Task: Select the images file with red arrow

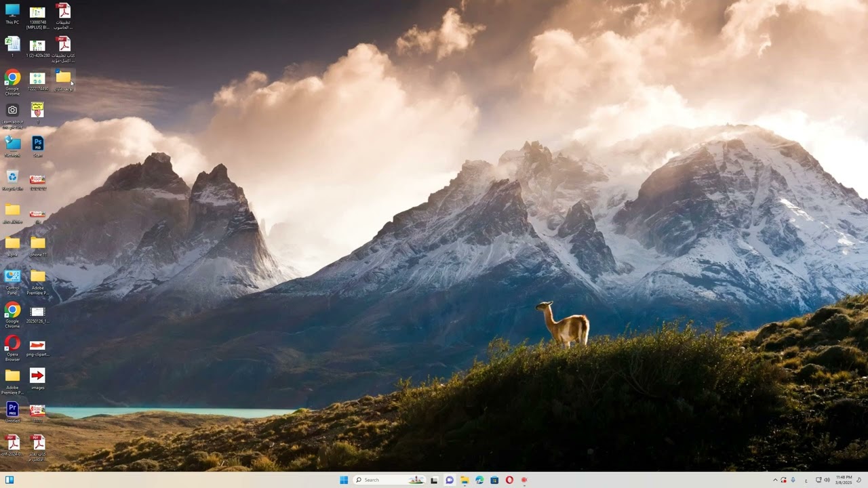Action: click(37, 379)
